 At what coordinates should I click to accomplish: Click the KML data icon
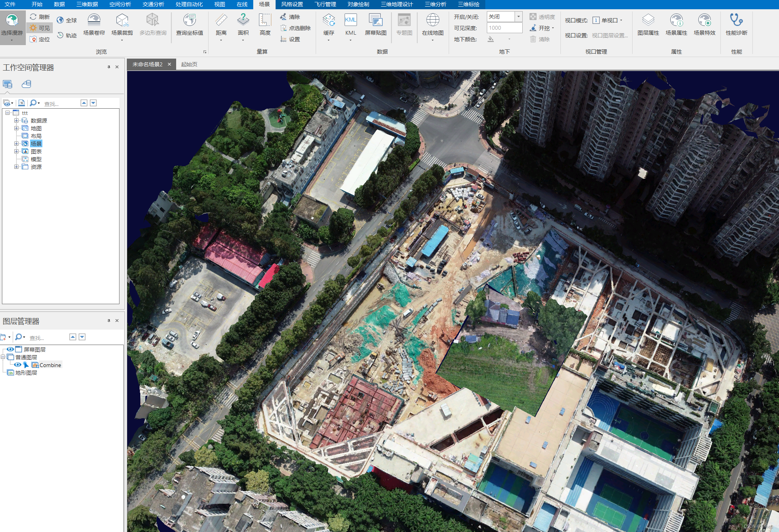[x=350, y=20]
